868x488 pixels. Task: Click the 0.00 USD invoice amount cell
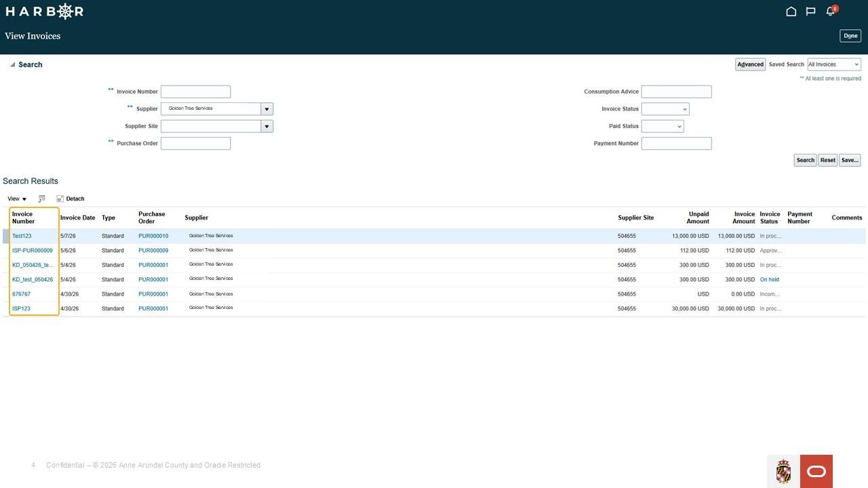pos(743,294)
